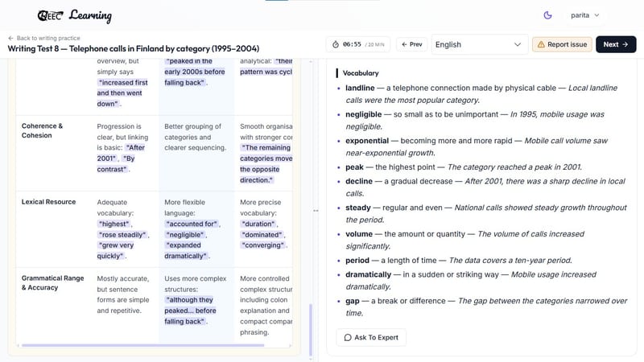Click the vocabulary word 'steady'

(357, 208)
